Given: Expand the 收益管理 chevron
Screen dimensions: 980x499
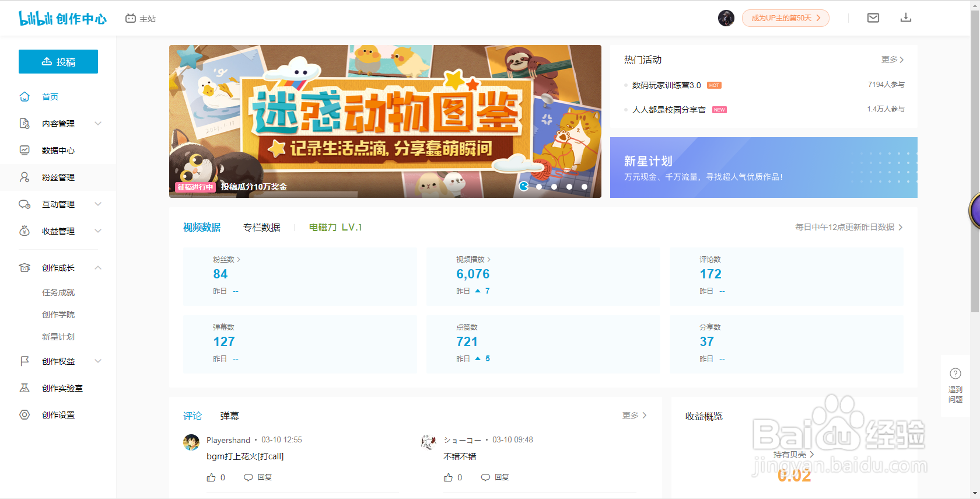Looking at the screenshot, I should pos(98,231).
